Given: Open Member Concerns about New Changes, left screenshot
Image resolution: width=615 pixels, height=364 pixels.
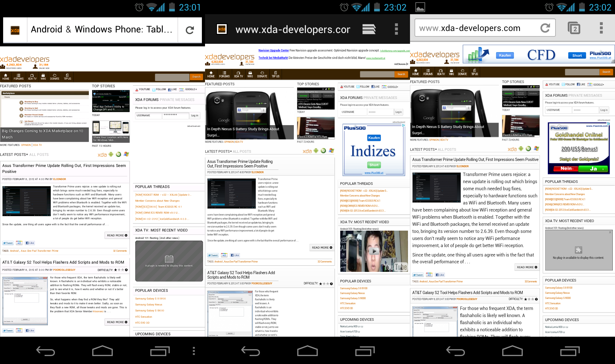Looking at the screenshot, I should click(x=157, y=201).
